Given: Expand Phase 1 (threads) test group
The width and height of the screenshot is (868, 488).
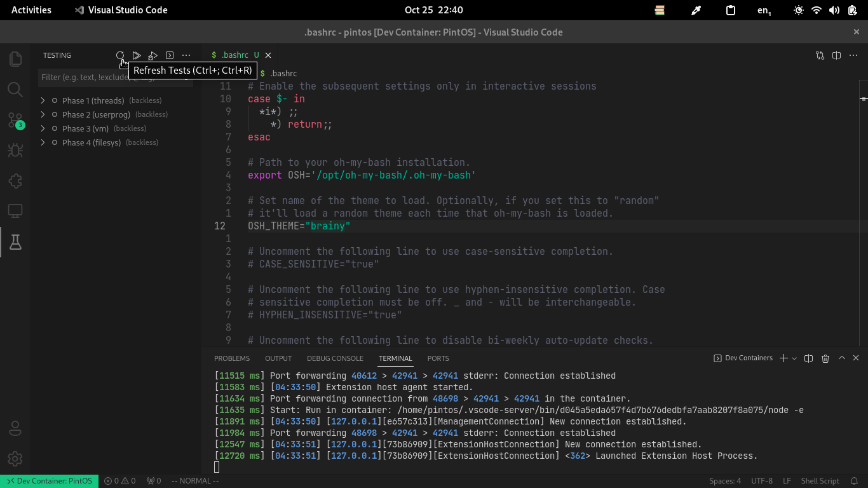Looking at the screenshot, I should coord(43,100).
